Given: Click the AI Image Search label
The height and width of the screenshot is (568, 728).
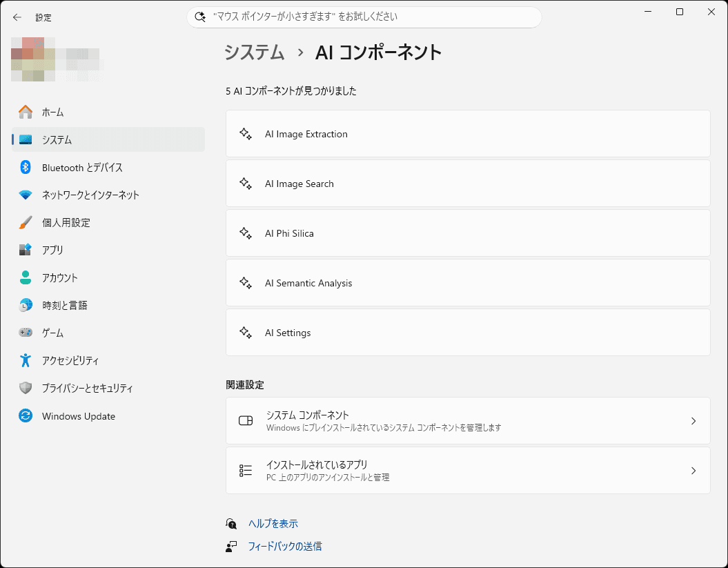Looking at the screenshot, I should tap(299, 184).
